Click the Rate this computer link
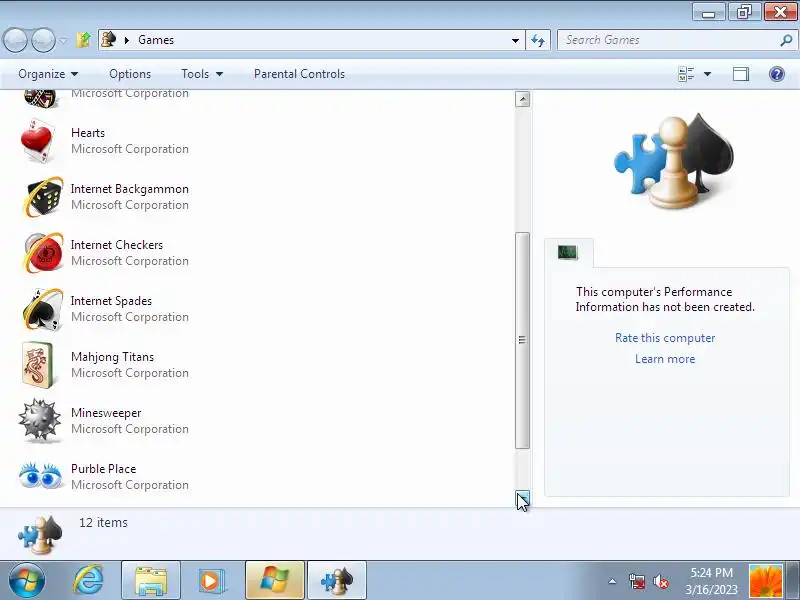Screen dimensions: 800x600 (x=665, y=338)
